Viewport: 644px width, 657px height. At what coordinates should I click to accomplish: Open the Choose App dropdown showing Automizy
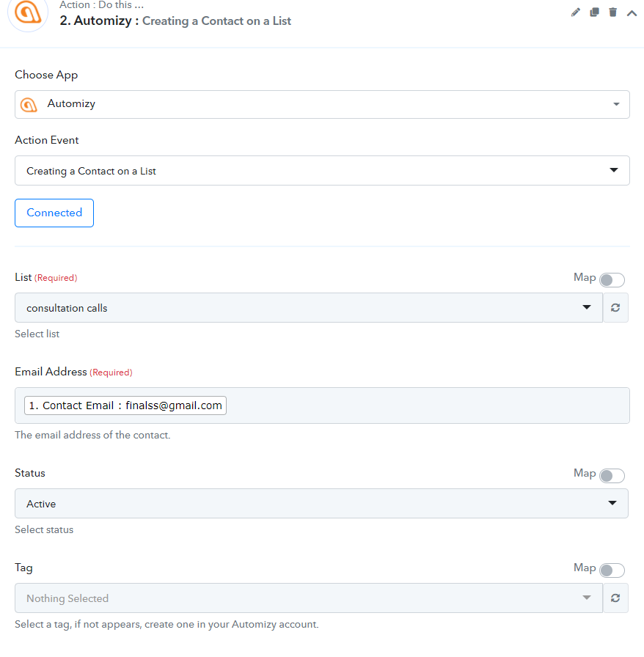322,104
